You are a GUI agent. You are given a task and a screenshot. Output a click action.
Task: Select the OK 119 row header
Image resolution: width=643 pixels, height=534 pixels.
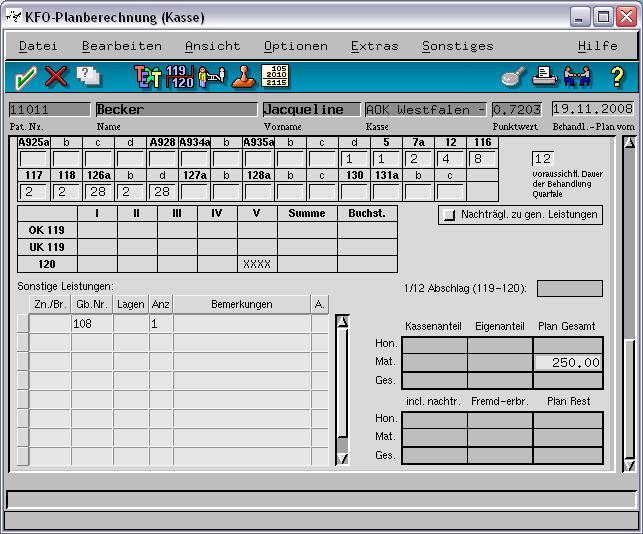pos(47,230)
